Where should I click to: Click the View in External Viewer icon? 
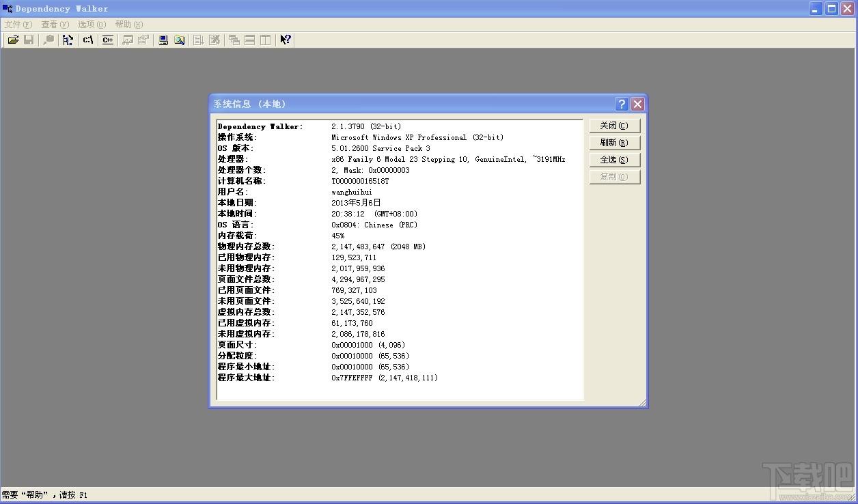pos(128,40)
